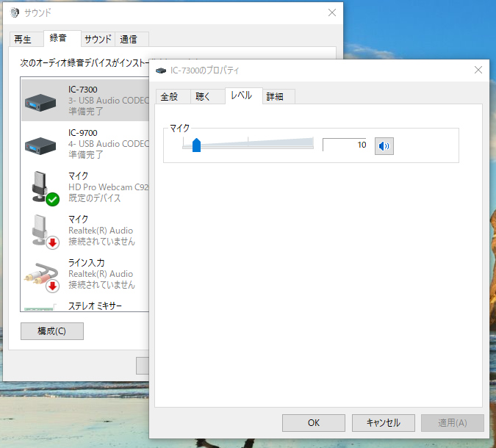Click the microphone level slider thumb
The image size is (496, 448).
(x=196, y=145)
